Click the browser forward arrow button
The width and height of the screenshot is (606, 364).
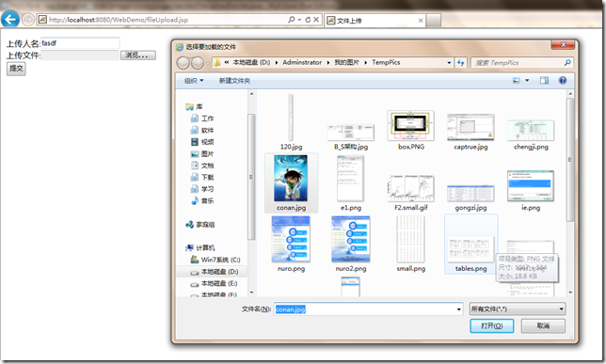pyautogui.click(x=27, y=20)
